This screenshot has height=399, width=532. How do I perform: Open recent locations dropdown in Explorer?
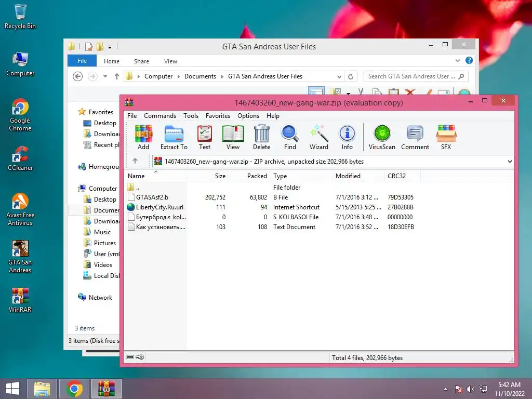pyautogui.click(x=105, y=76)
